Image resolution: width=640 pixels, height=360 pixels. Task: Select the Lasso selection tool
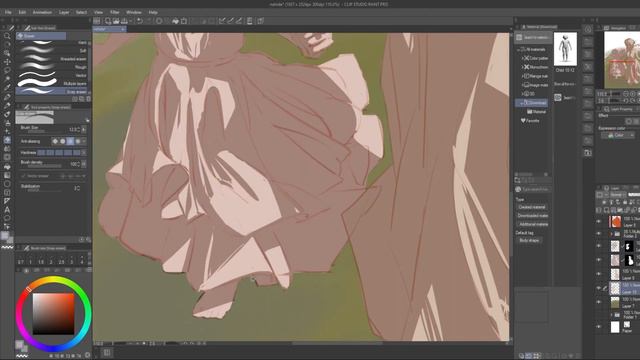click(7, 70)
